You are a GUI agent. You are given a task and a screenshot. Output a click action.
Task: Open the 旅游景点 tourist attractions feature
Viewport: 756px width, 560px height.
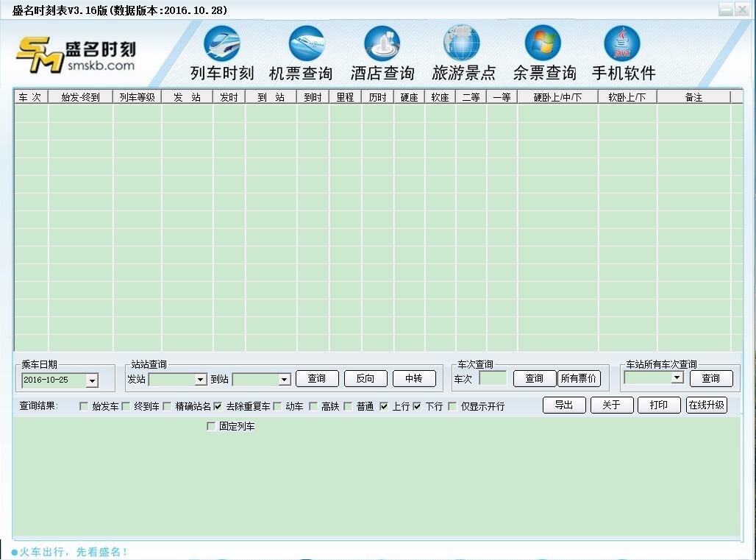[462, 52]
